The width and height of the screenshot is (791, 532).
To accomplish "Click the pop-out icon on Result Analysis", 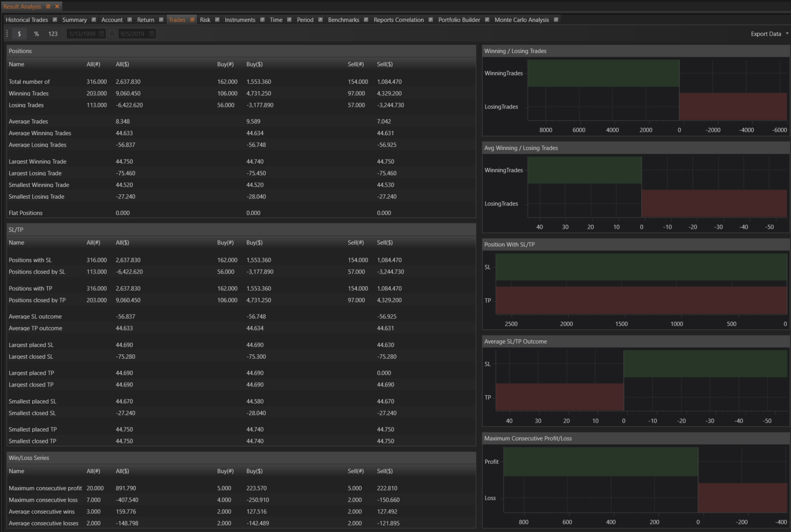I will pos(48,6).
